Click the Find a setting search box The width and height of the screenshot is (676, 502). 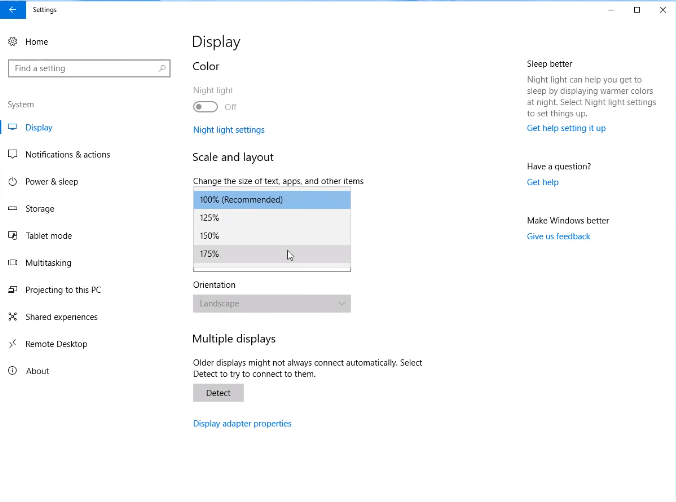tap(82, 69)
